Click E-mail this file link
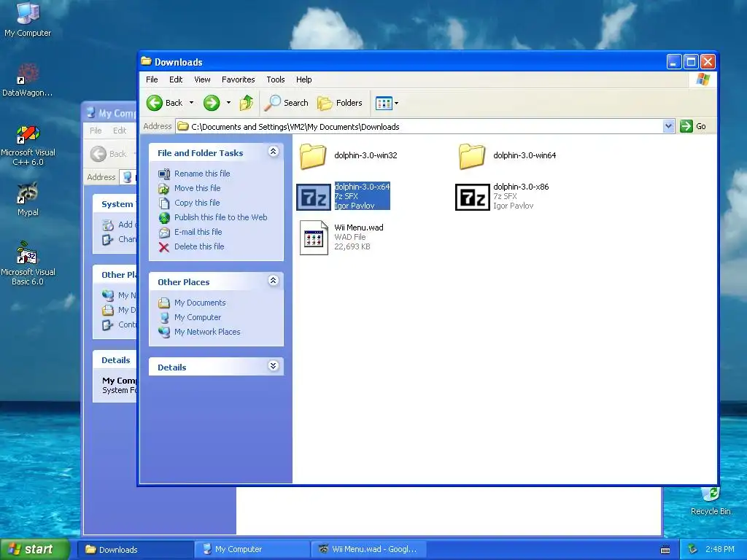747x560 pixels. pos(198,232)
